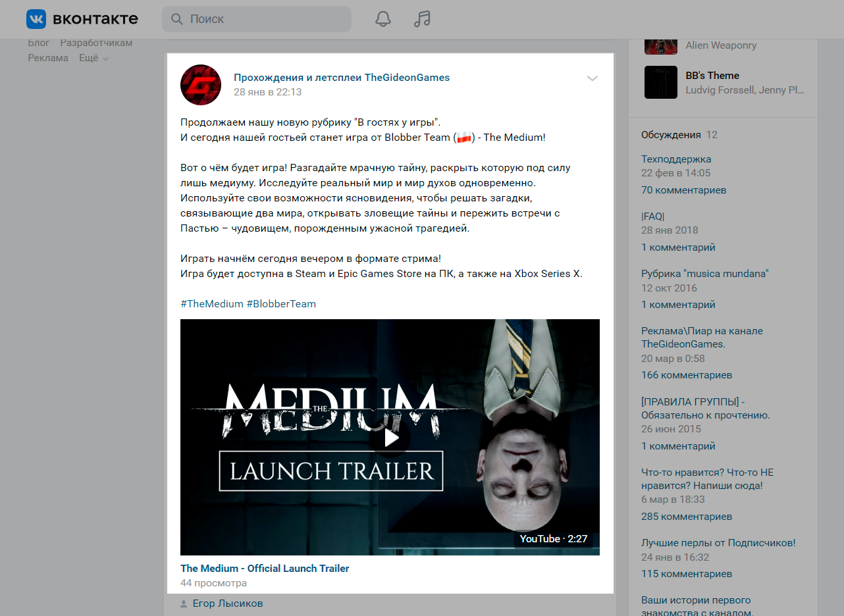Click the person icon beside Егор Лысиков
The width and height of the screenshot is (844, 616).
click(184, 603)
